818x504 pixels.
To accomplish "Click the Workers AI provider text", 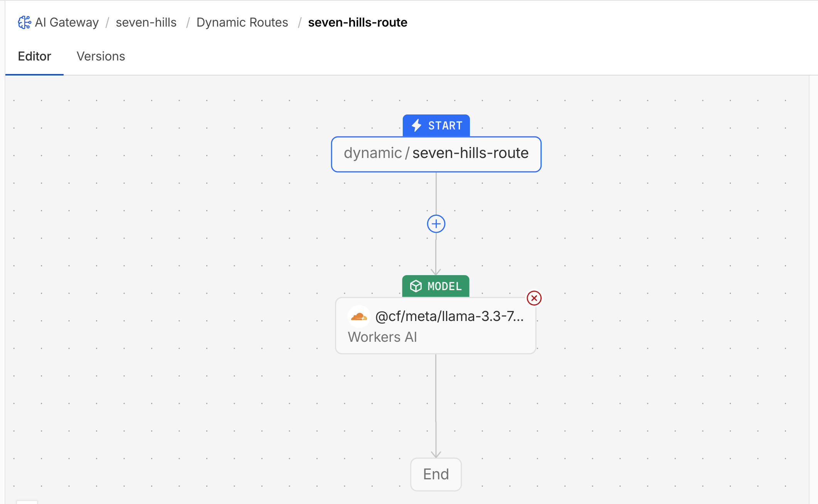I will coord(382,337).
